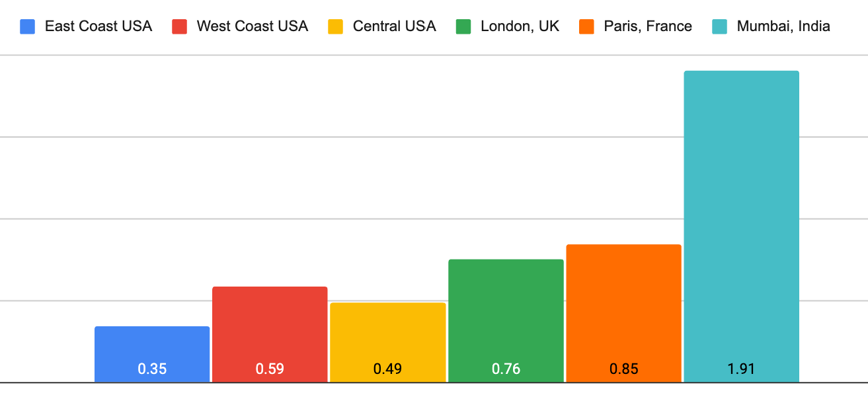This screenshot has height=409, width=868.
Task: Select the Mumbai, India legend label
Action: coord(783,26)
